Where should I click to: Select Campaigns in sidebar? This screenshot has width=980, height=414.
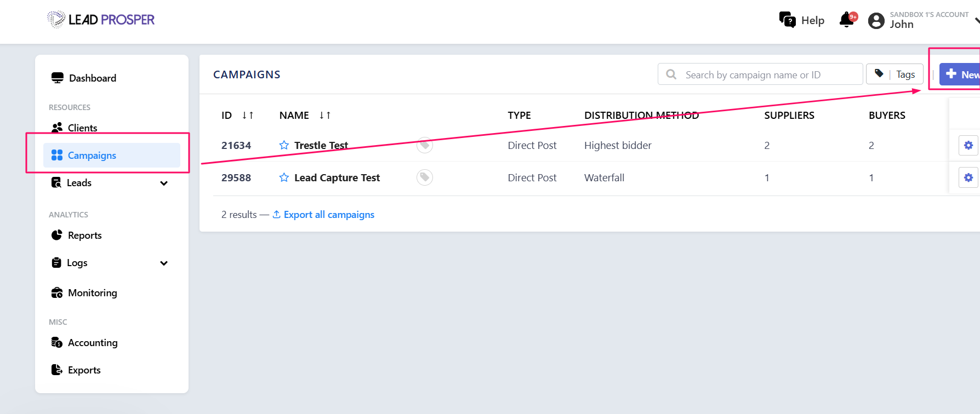pos(112,155)
